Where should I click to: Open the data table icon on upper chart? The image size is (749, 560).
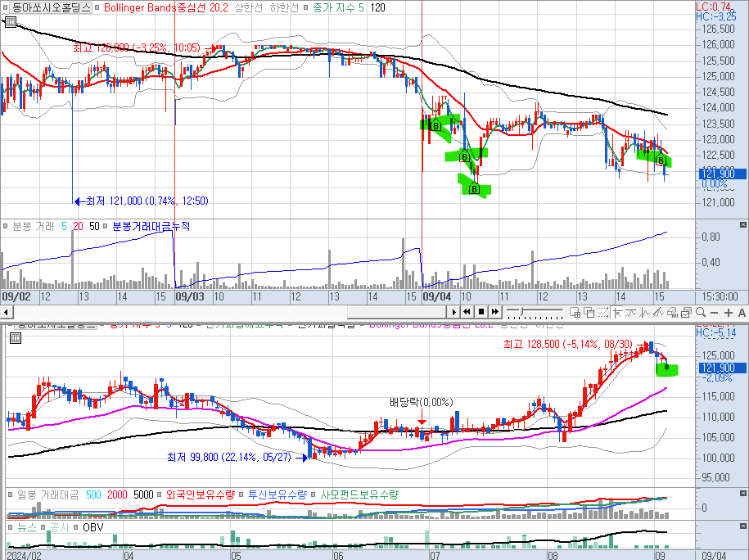10,21
